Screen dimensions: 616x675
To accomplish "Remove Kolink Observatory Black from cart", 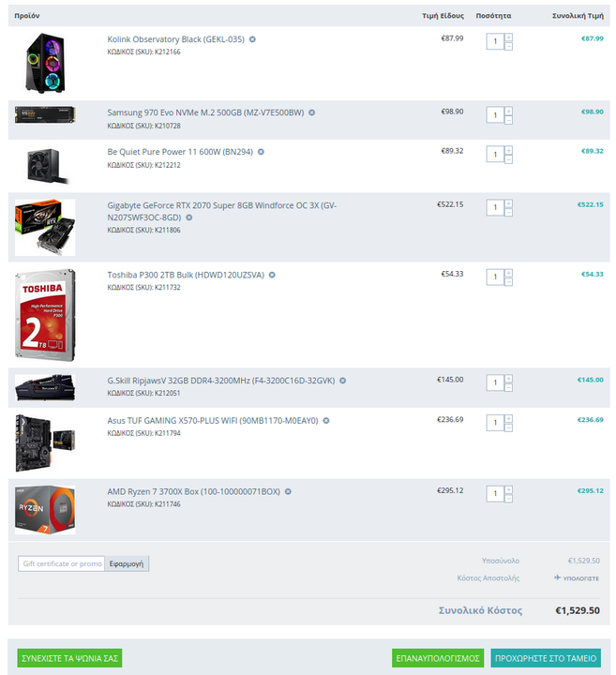I will pos(253,39).
